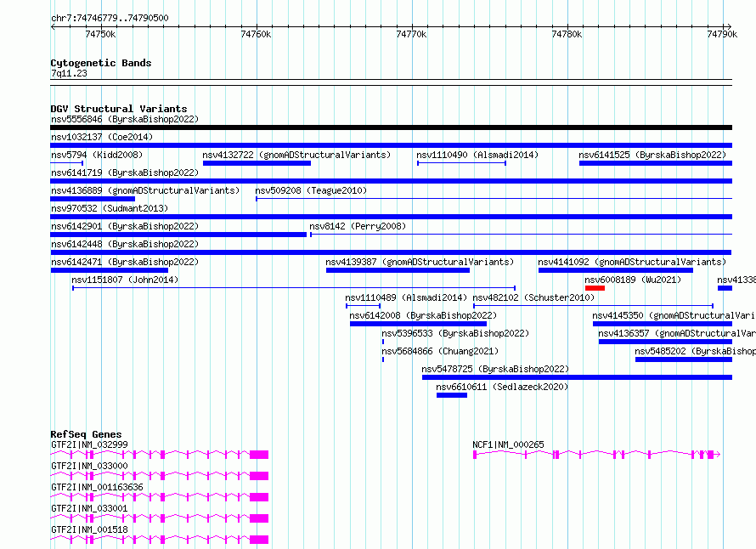Select the nsv5794 (Kidd2008) variant label

click(97, 155)
